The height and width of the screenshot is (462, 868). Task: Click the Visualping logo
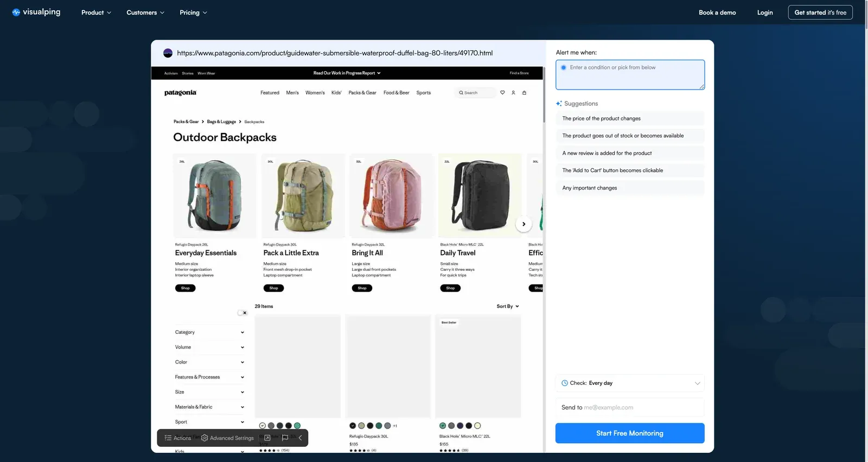click(x=36, y=12)
